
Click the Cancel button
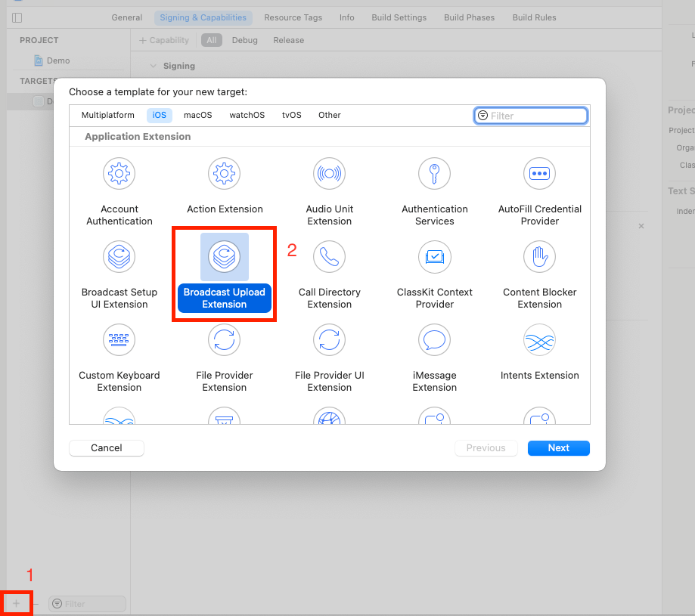(107, 447)
